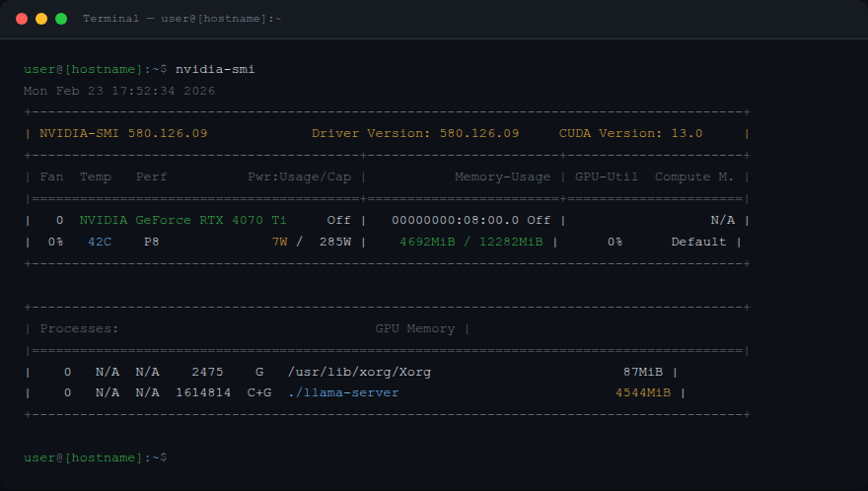Click the 12282MiB total memory value
This screenshot has width=868, height=491.
point(511,242)
